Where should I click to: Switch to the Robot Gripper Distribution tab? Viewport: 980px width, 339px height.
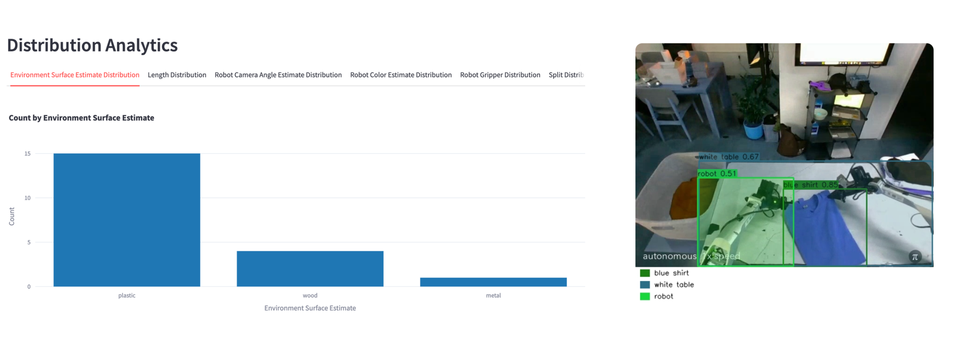pyautogui.click(x=500, y=75)
